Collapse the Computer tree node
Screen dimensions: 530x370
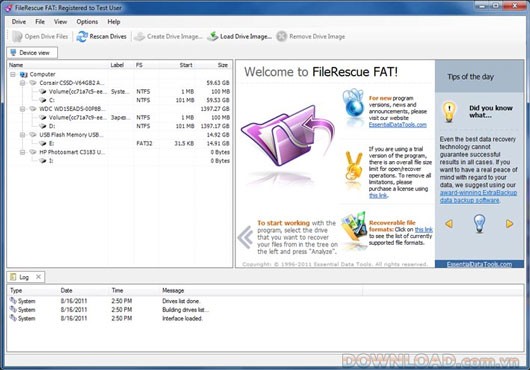click(x=13, y=74)
